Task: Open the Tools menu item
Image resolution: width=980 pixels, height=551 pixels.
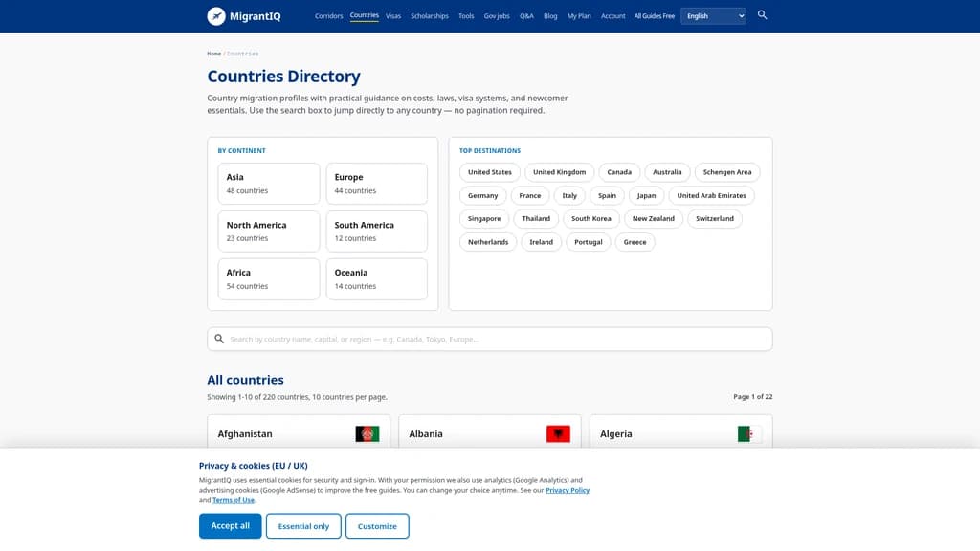Action: (x=466, y=16)
